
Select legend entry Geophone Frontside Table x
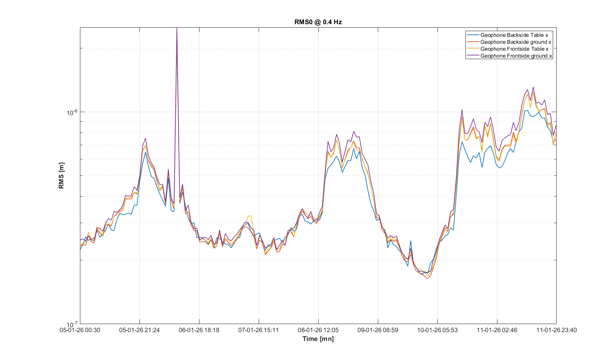point(514,49)
